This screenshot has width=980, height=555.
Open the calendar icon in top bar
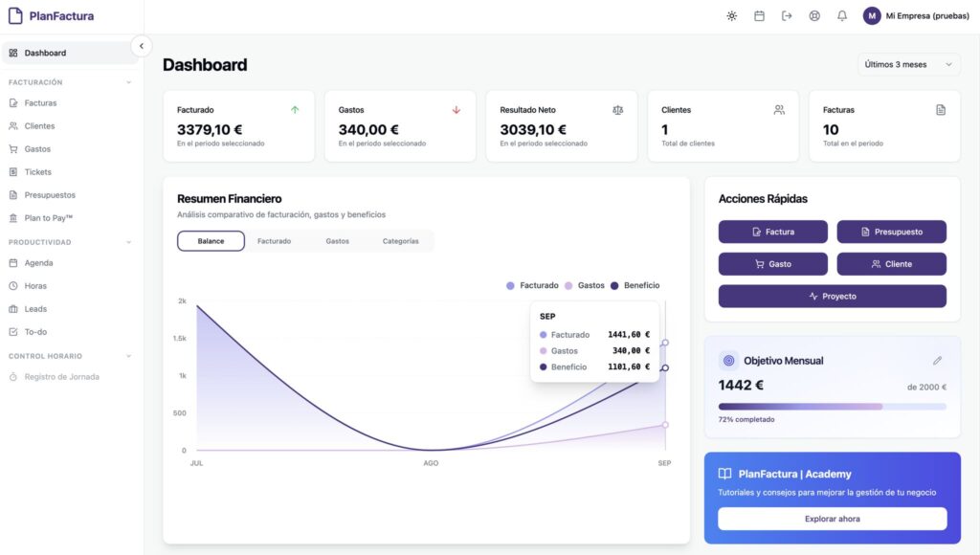tap(759, 16)
